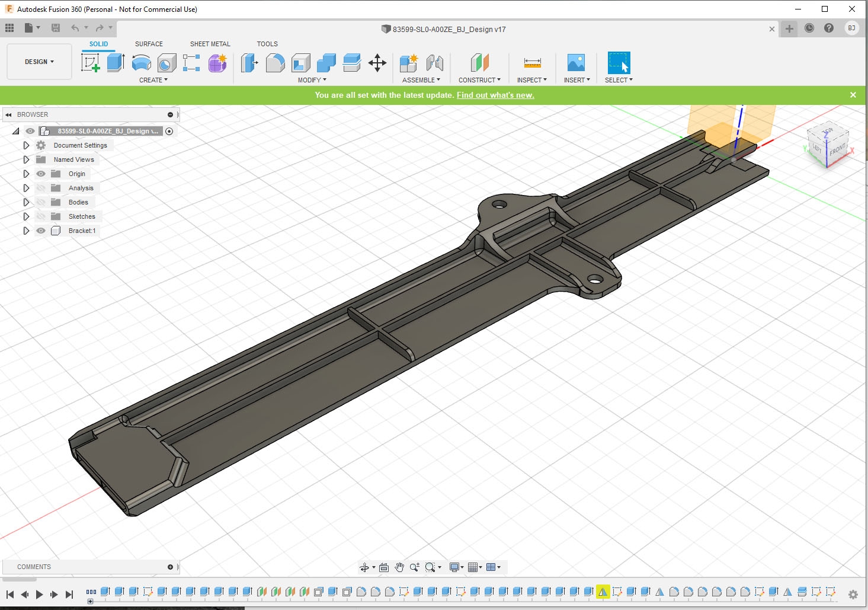Toggle Origin folder visibility eye
Image resolution: width=868 pixels, height=610 pixels.
41,174
